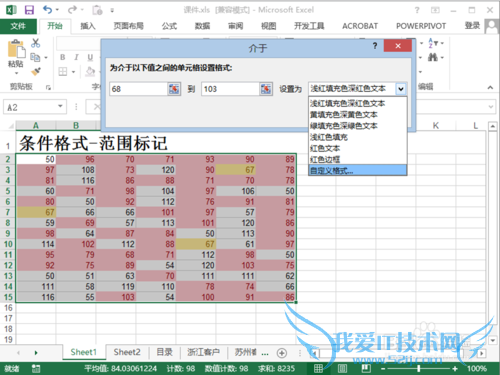Screen dimensions: 500x375
Task: Open the Sort and Filter icon
Action: click(433, 43)
